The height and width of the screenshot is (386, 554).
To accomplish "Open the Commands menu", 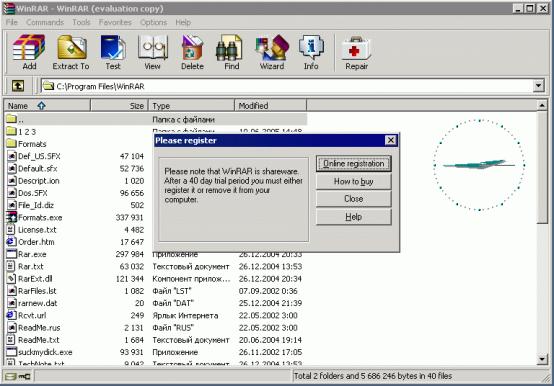I will [45, 22].
